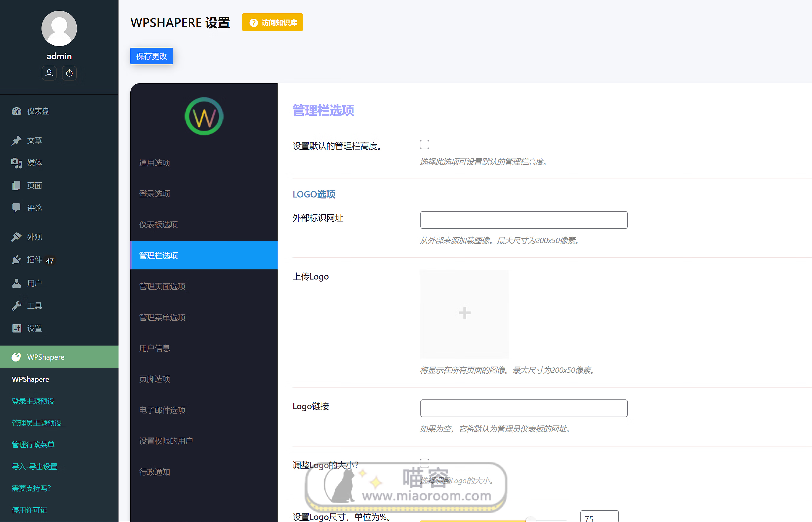Click the person icon beside 用户
The image size is (812, 522).
pos(16,283)
